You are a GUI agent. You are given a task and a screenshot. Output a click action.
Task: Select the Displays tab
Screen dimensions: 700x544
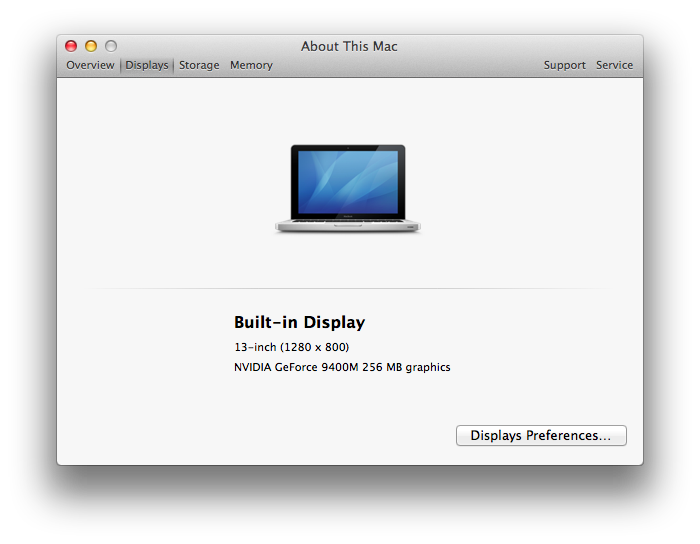pyautogui.click(x=147, y=65)
